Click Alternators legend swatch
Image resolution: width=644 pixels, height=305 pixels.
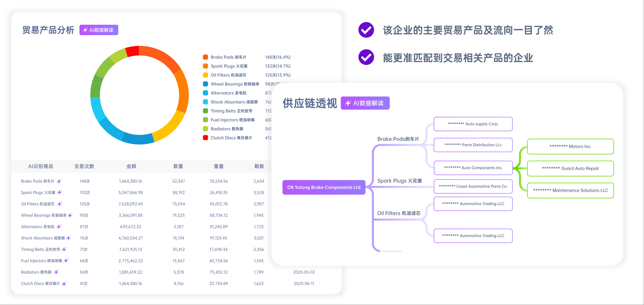(206, 93)
